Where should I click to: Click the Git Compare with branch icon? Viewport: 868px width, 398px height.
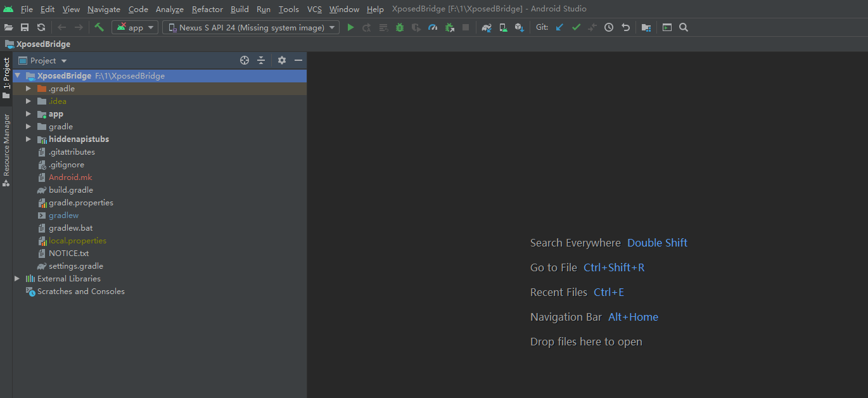tap(592, 27)
